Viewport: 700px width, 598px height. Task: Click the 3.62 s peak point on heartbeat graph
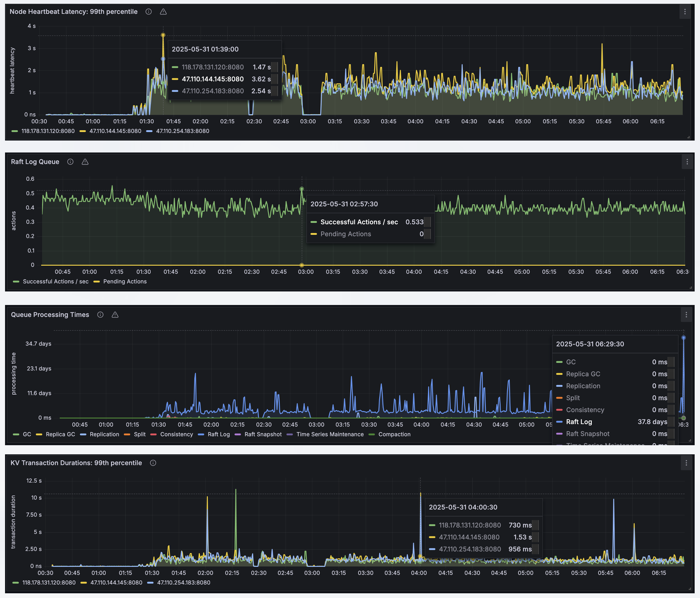tap(163, 35)
